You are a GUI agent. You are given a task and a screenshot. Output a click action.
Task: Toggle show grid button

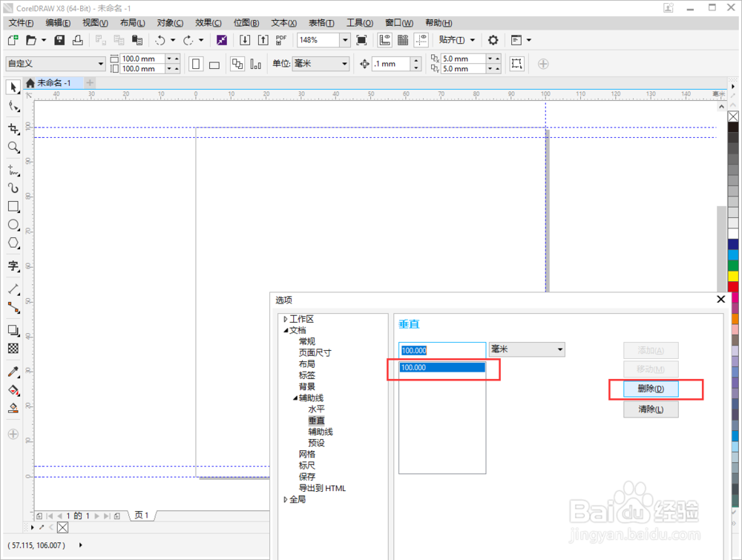pos(403,40)
